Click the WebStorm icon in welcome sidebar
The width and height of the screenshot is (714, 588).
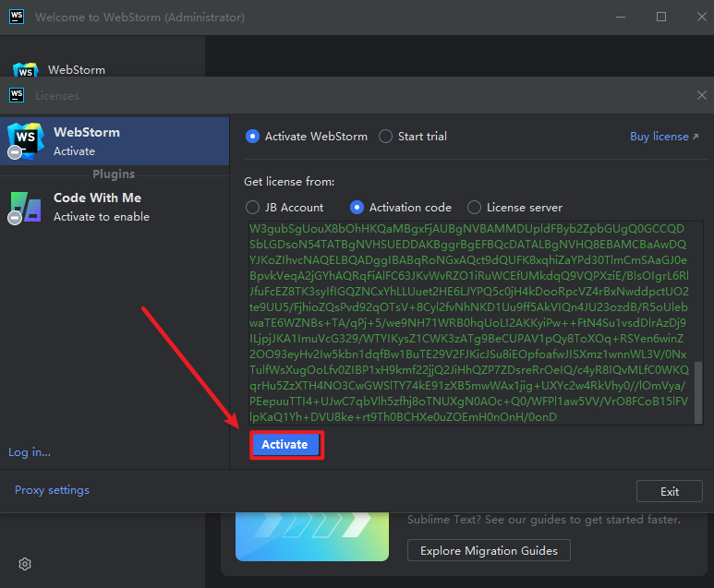(26, 69)
